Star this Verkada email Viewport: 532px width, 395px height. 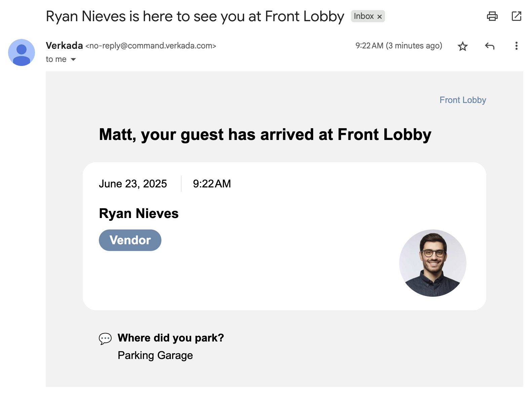point(463,46)
